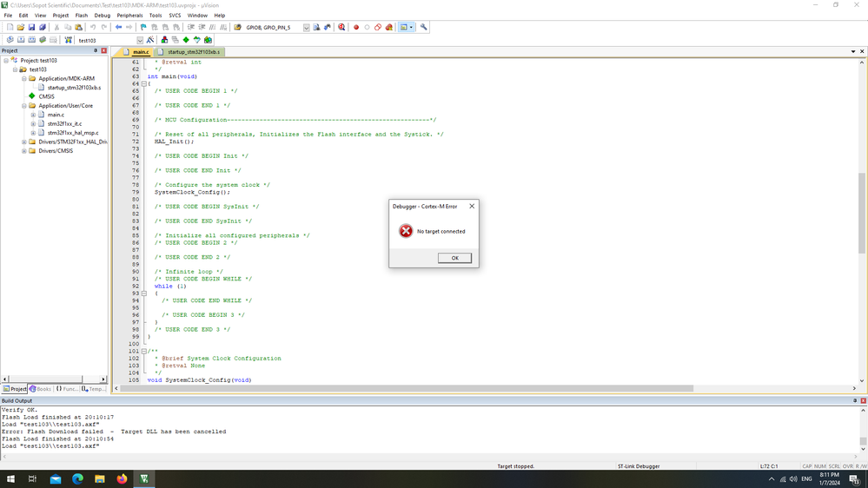Screen dimensions: 868x488
Task: Build the target via Build icon
Action: 21,40
